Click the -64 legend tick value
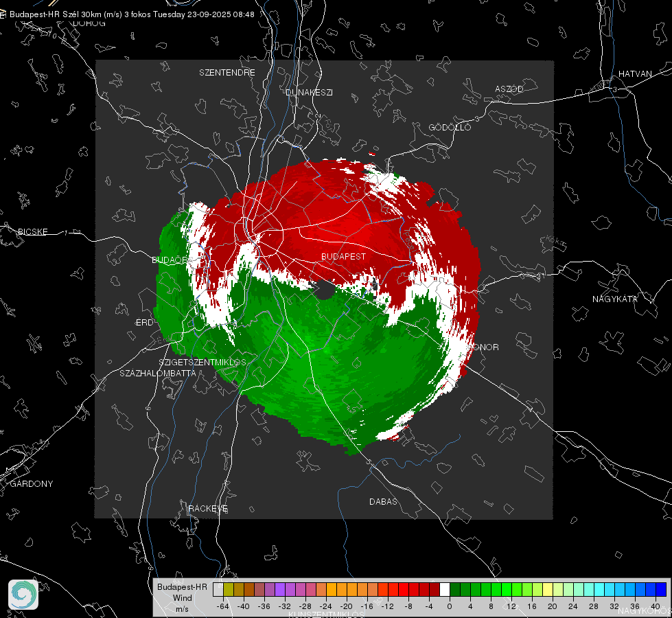 pos(223,606)
